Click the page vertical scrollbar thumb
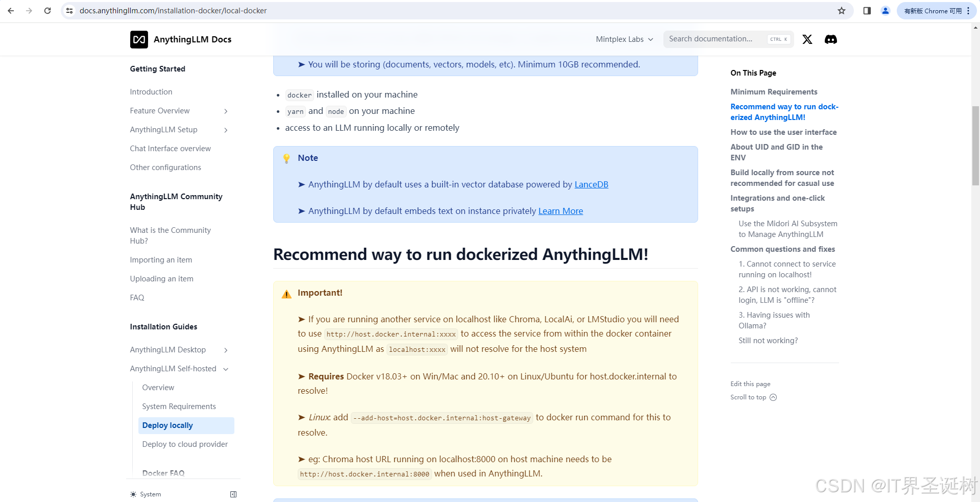 pos(975,145)
